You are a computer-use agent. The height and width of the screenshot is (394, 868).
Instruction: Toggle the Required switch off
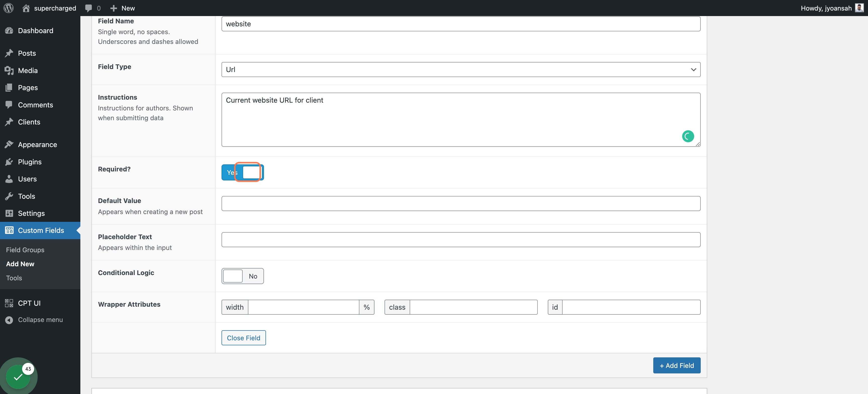pos(243,172)
